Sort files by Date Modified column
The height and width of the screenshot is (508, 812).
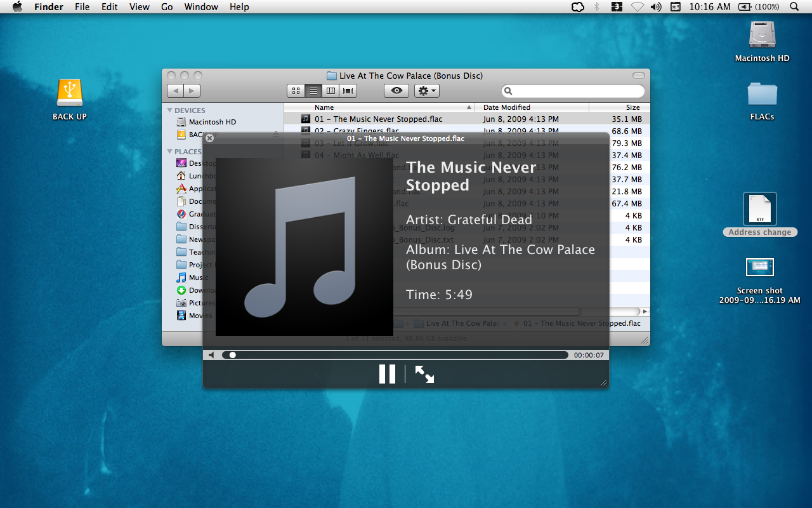click(x=532, y=107)
